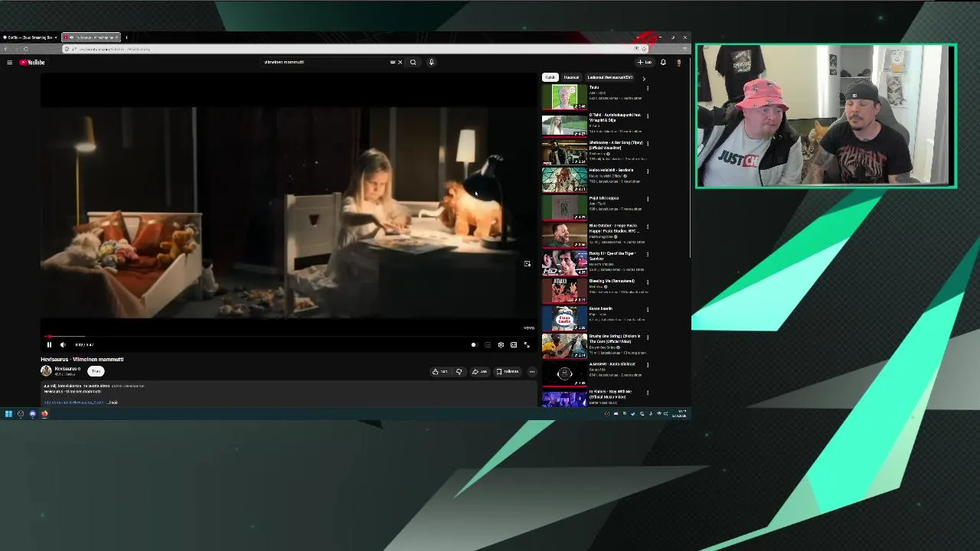Open the Firefox taskbar icon
Viewport: 980px width, 551px height.
44,414
